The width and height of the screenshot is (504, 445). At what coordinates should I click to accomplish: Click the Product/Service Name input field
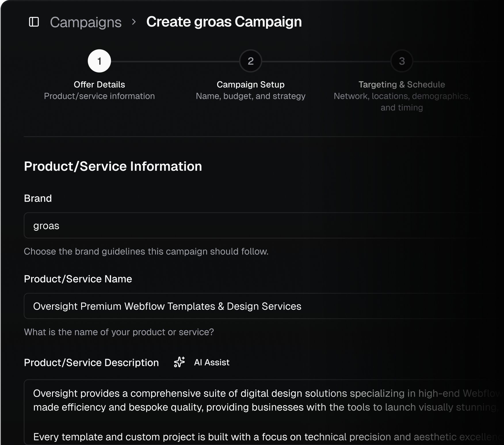point(264,306)
